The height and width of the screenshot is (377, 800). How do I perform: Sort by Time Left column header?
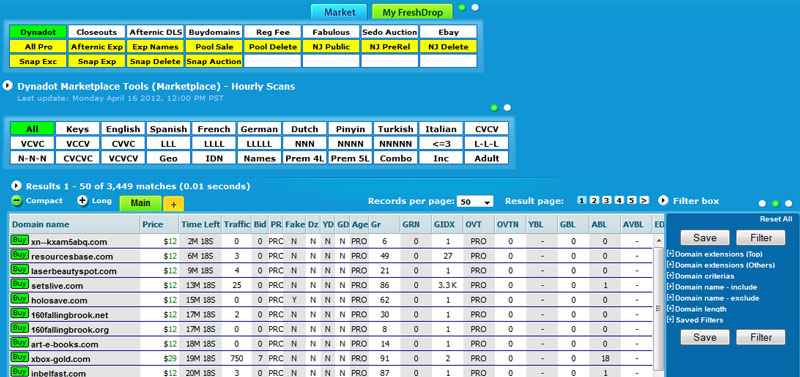point(201,224)
